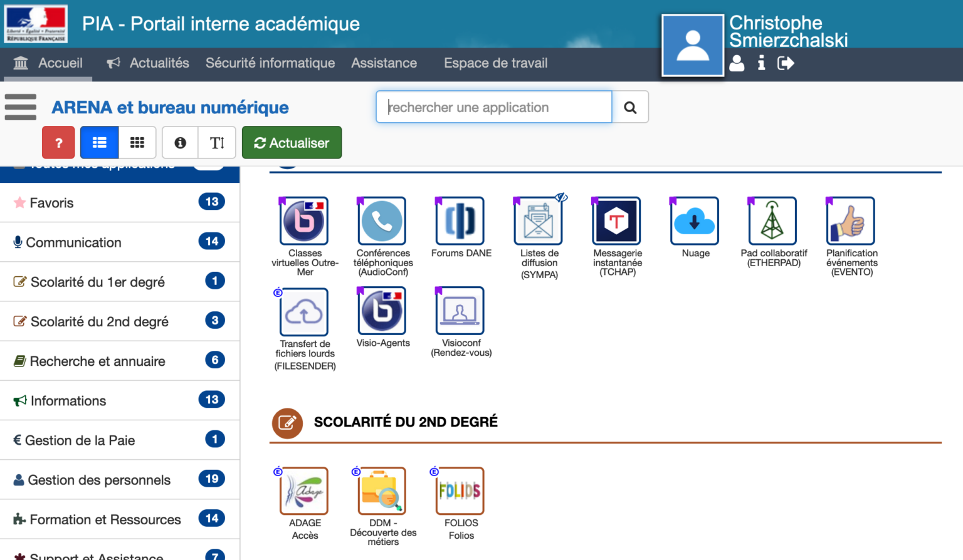The width and height of the screenshot is (963, 560).
Task: Focus the rechercher une application field
Action: 494,107
